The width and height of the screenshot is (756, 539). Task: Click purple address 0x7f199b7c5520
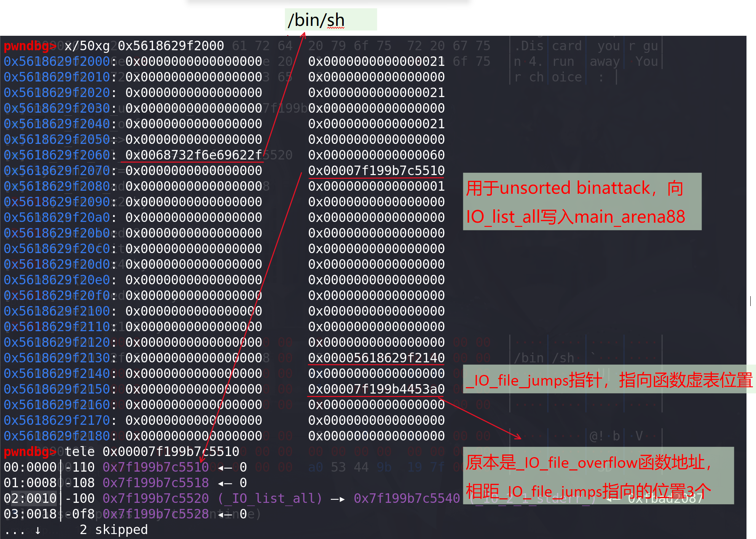156,498
